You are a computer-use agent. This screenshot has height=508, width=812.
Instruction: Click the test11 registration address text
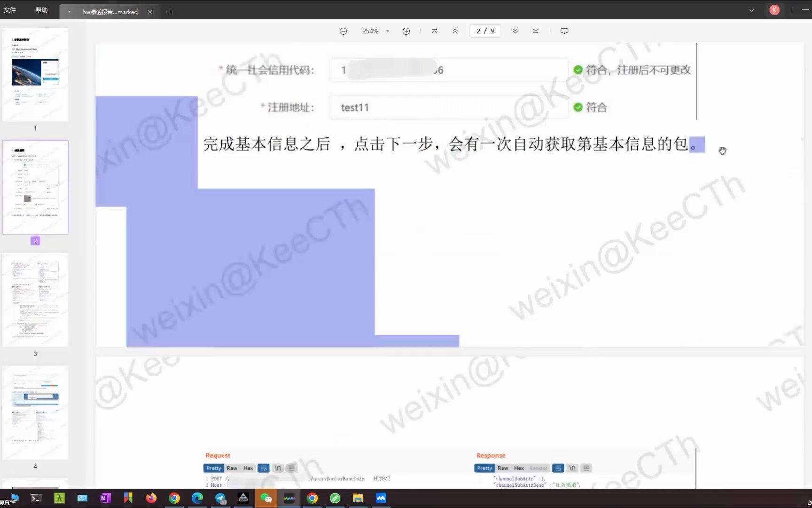[355, 107]
